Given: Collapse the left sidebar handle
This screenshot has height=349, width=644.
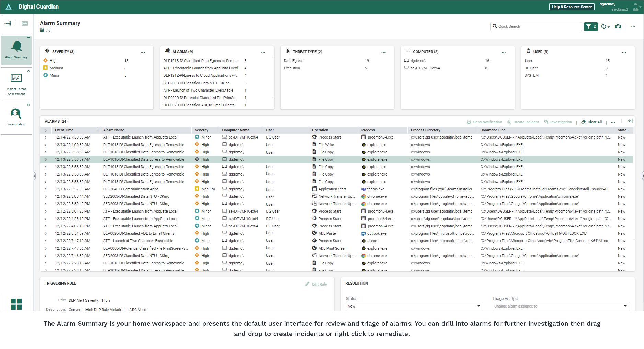Looking at the screenshot, I should 34,176.
